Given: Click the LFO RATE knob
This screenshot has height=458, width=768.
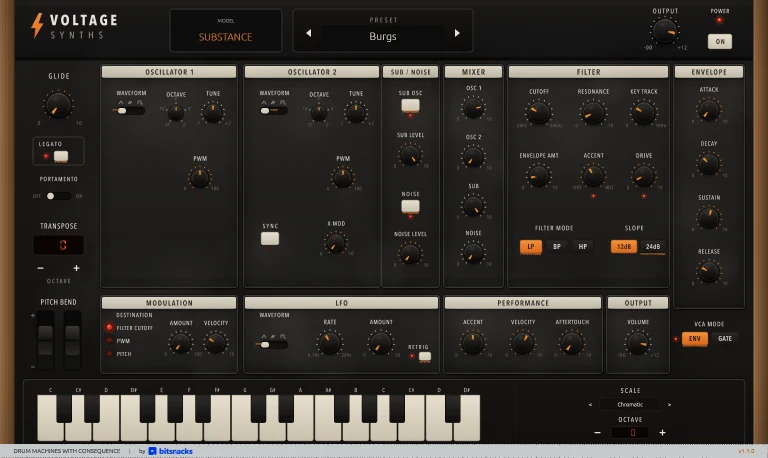Looking at the screenshot, I should [330, 343].
